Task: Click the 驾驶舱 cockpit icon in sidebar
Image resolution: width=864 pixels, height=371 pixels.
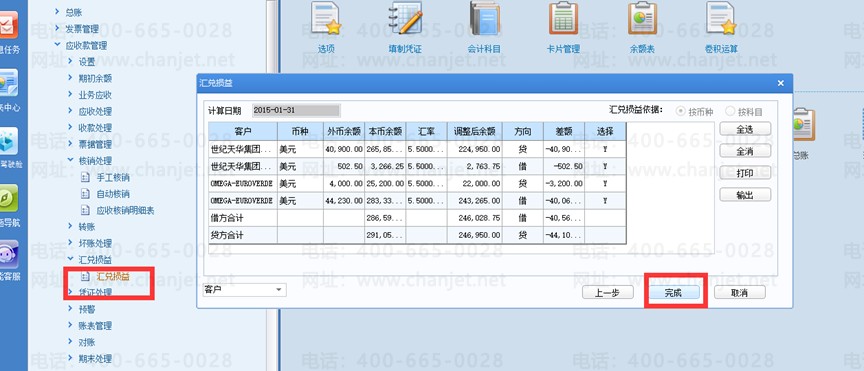Action: tap(8, 141)
